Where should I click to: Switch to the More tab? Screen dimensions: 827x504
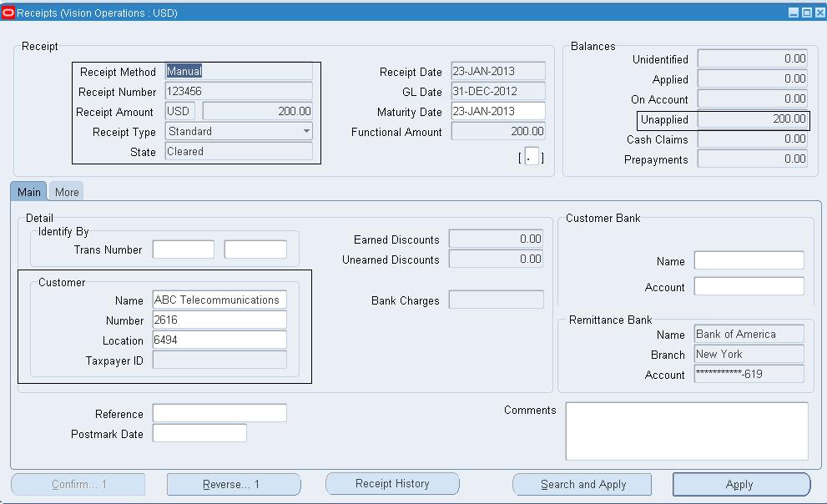(66, 191)
